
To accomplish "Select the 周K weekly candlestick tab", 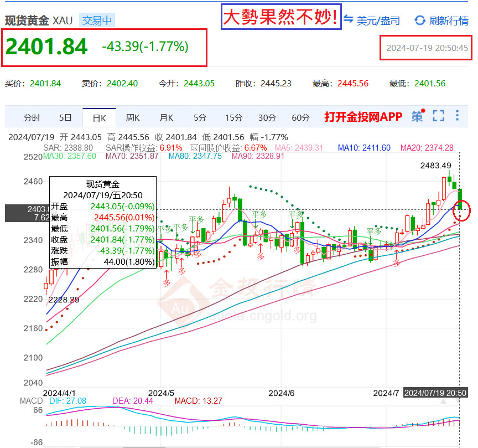I will click(133, 117).
